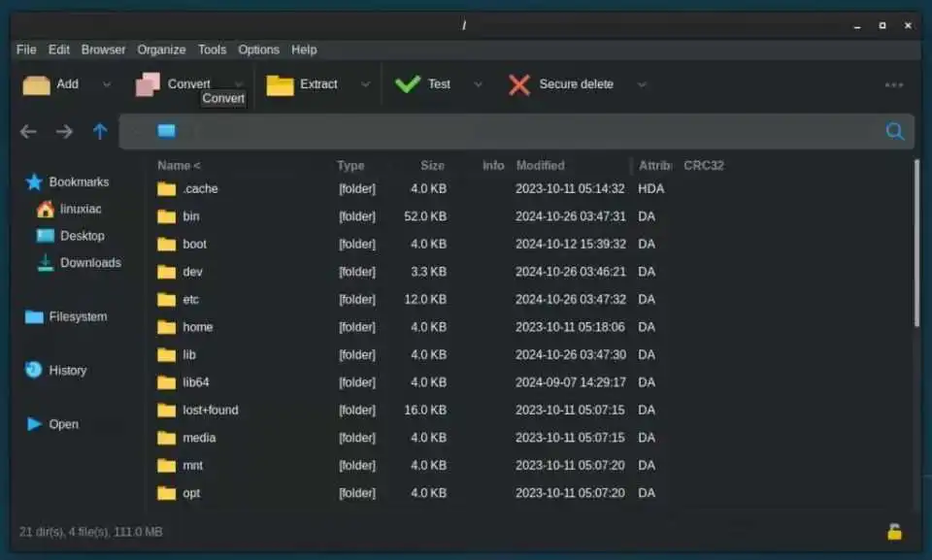Sort by the Name column header
Screen dimensions: 932x560
click(x=179, y=166)
